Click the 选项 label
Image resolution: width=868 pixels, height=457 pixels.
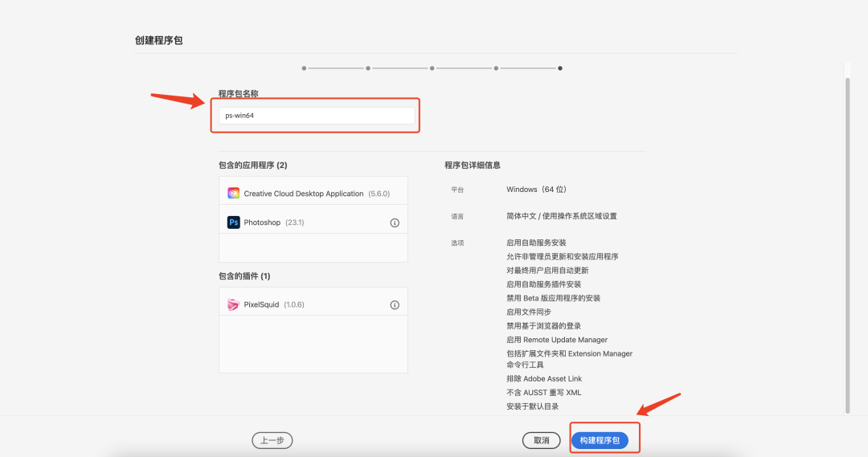457,243
